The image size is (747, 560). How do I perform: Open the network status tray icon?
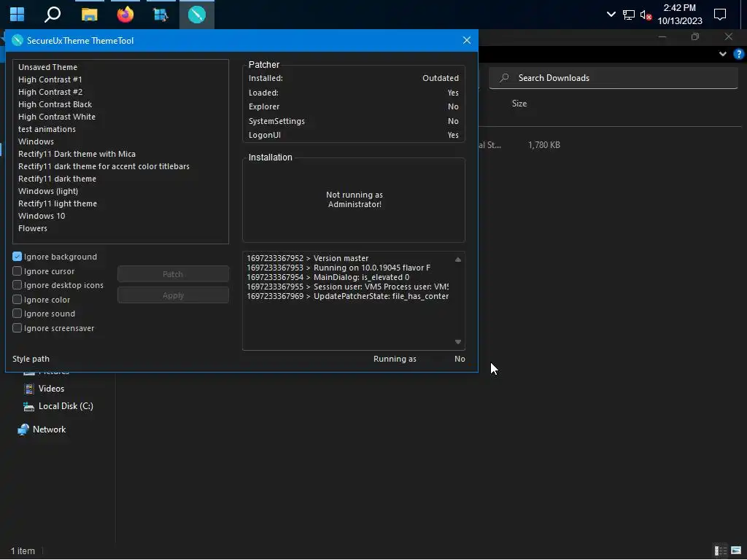pos(628,15)
